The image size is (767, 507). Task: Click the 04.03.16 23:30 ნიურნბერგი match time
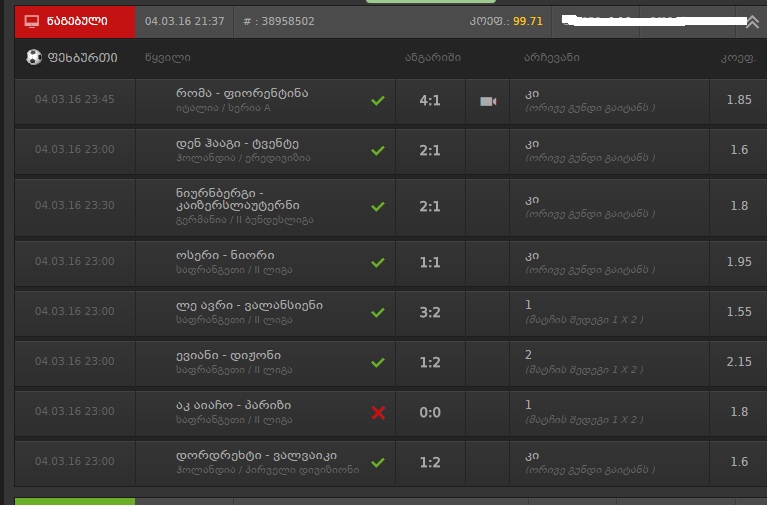74,206
